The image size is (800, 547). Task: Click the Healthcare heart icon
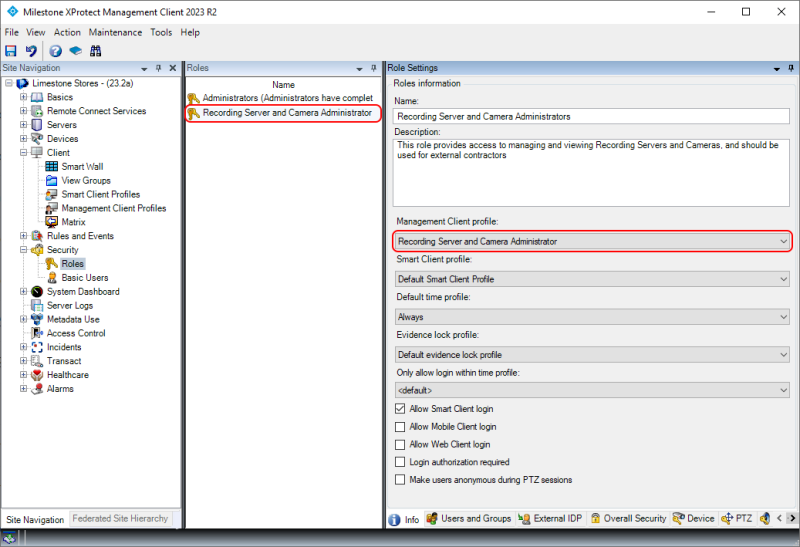click(37, 375)
